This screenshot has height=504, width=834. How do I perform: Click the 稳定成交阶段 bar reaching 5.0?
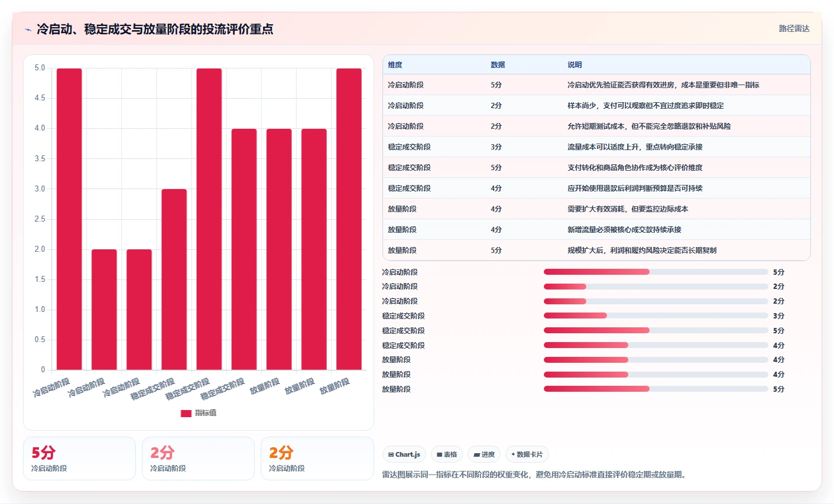click(209, 219)
